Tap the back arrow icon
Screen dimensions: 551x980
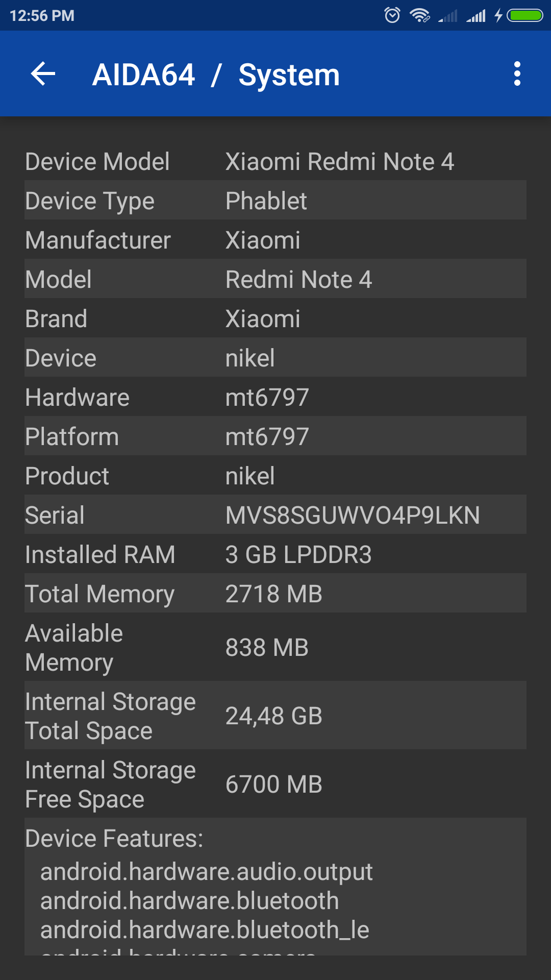pyautogui.click(x=43, y=74)
